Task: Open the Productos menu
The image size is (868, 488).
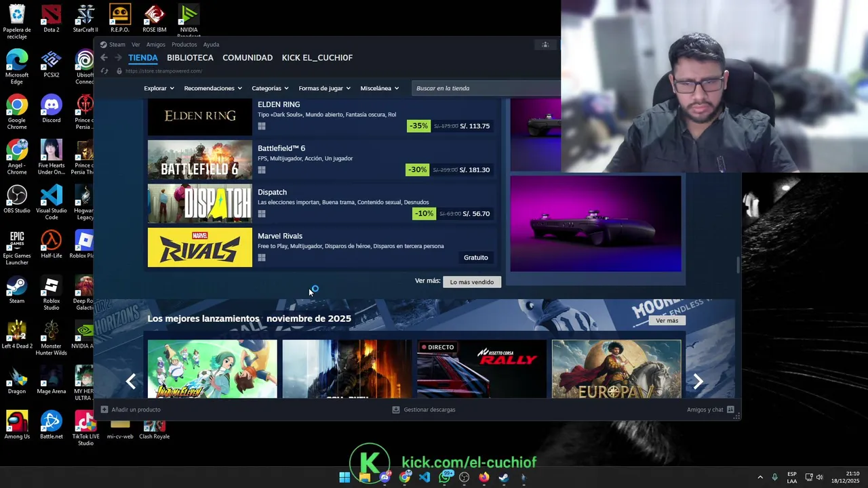Action: 184,45
